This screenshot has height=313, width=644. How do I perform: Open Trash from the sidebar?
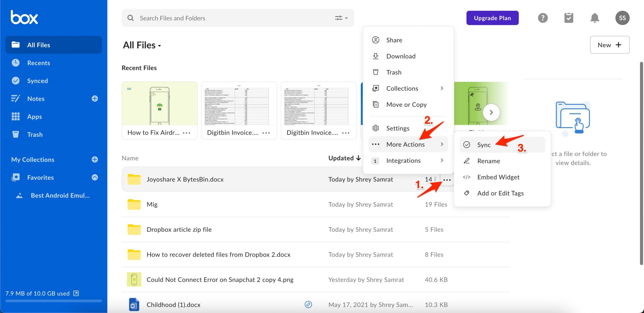coord(35,134)
